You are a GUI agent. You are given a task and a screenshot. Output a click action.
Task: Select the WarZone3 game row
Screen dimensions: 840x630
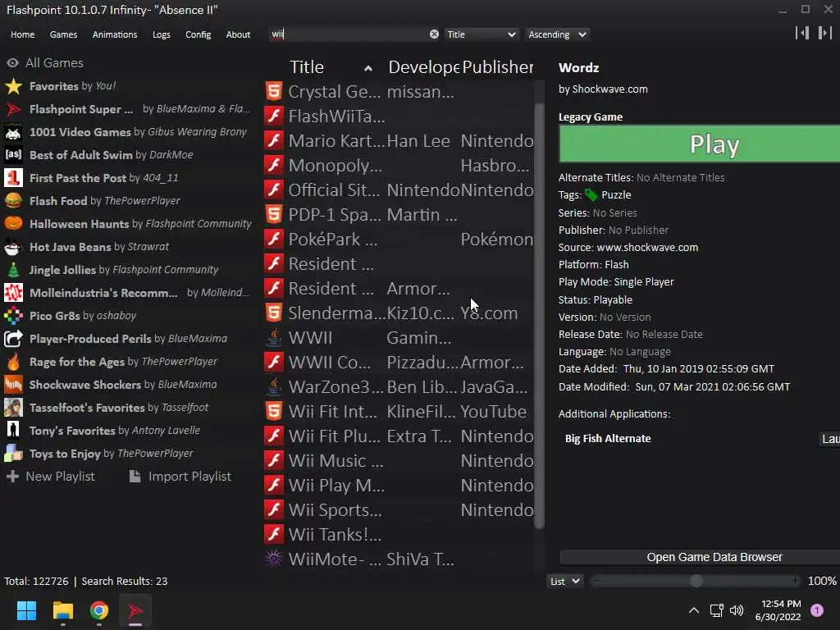coord(399,387)
